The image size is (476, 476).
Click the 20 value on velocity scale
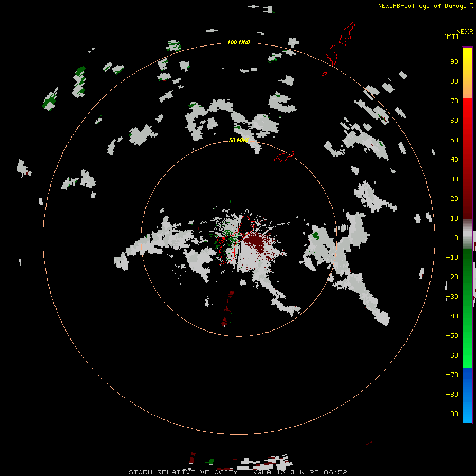tap(454, 198)
